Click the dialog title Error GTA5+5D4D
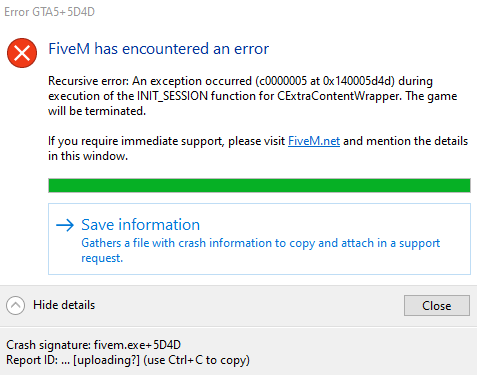The image size is (477, 375). (49, 12)
